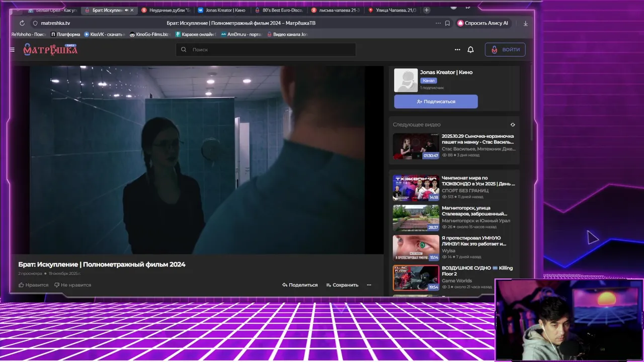Open Я протестировал УМНУЮ ЛИНЗУ thumbnail

click(x=416, y=248)
